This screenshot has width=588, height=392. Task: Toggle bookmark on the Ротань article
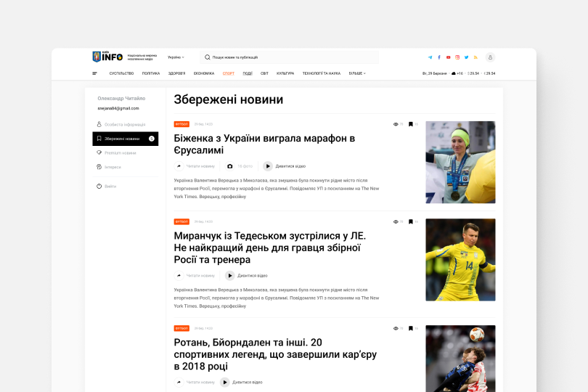click(x=411, y=328)
